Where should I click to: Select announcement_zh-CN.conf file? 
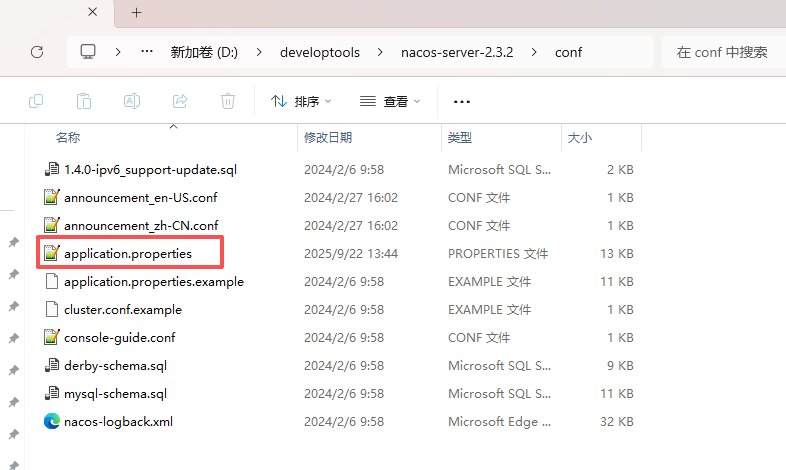[x=141, y=225]
